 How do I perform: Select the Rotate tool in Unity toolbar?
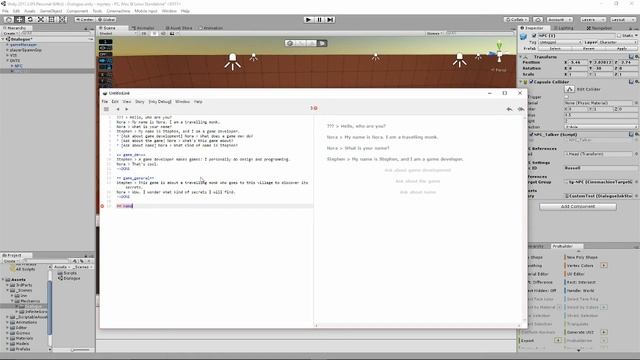(x=30, y=20)
